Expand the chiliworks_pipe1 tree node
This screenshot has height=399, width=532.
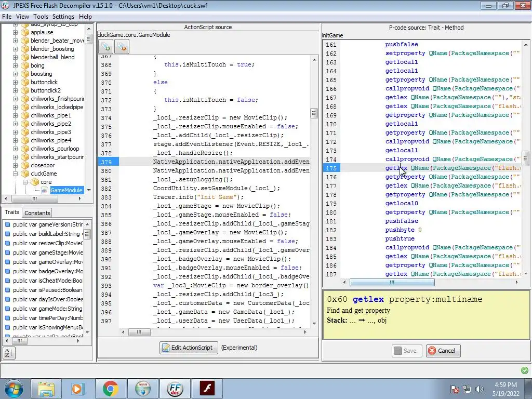15,115
